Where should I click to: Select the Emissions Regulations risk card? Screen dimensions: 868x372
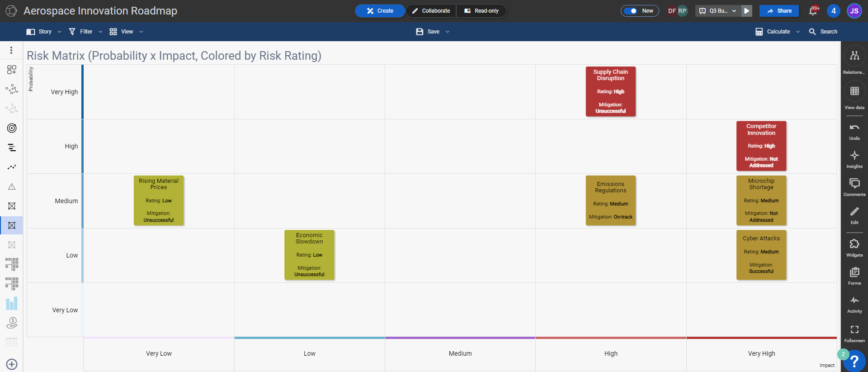(611, 200)
